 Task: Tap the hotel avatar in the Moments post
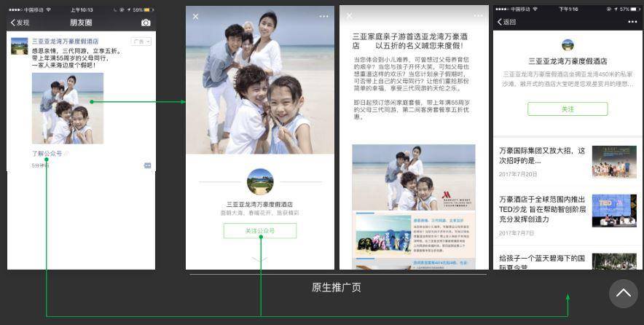[19, 46]
